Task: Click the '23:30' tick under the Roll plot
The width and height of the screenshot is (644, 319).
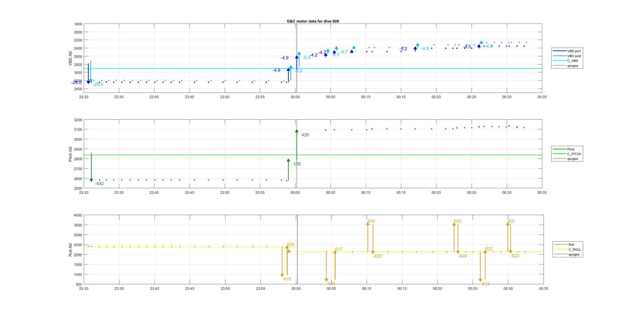Action: coord(84,289)
